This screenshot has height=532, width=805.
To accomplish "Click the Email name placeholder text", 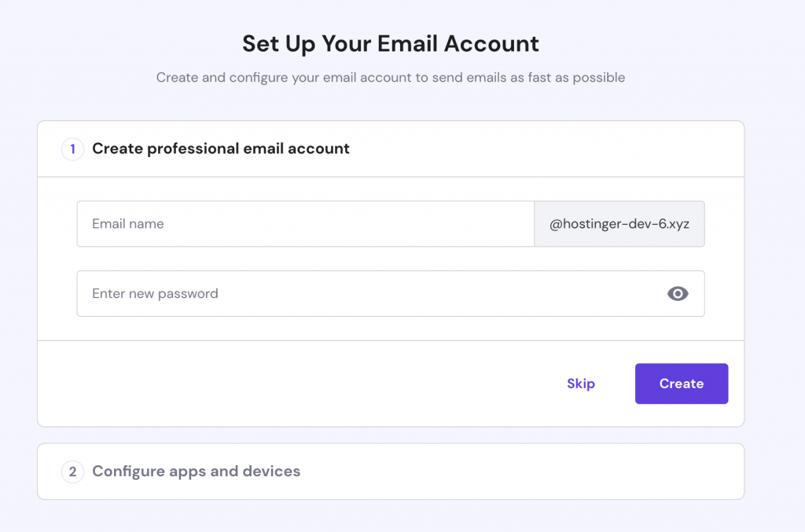I will point(128,224).
